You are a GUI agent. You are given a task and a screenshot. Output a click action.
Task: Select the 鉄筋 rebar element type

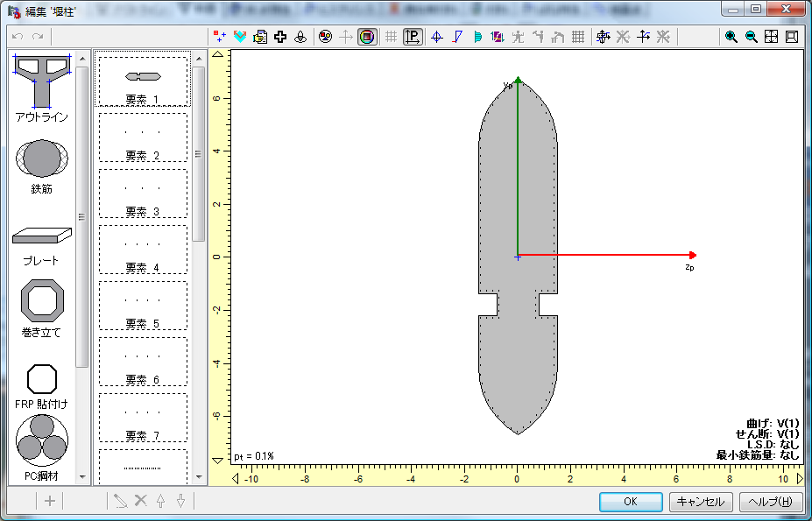[x=42, y=165]
